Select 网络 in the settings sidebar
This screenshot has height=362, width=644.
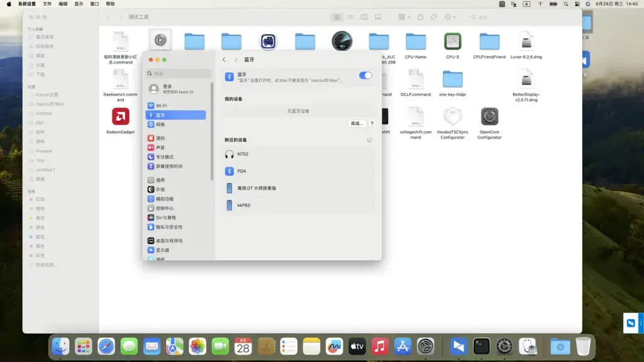pyautogui.click(x=176, y=124)
